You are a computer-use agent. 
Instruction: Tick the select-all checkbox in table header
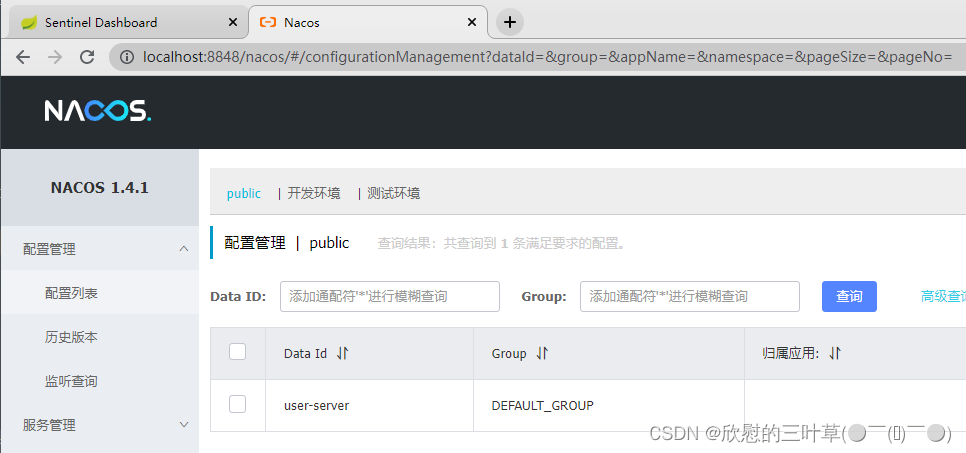click(x=237, y=352)
